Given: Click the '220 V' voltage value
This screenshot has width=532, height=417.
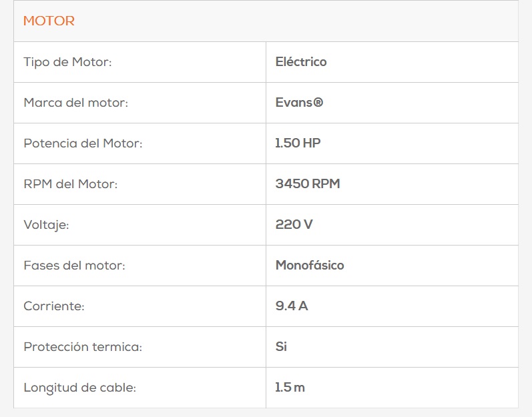Looking at the screenshot, I should [x=294, y=225].
